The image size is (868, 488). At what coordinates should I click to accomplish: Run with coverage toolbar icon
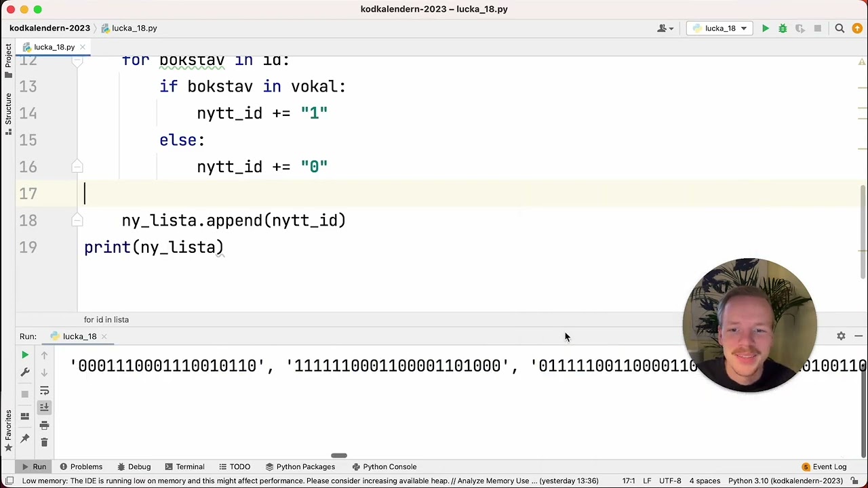pyautogui.click(x=800, y=28)
